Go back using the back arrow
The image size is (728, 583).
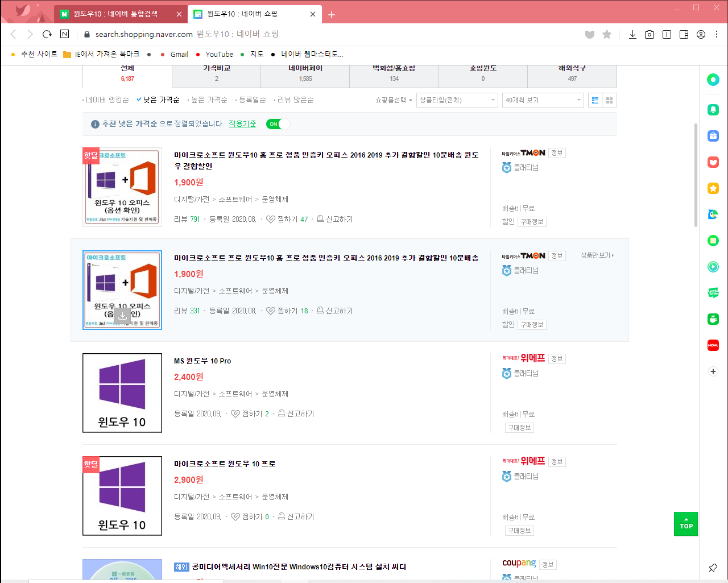pos(14,34)
